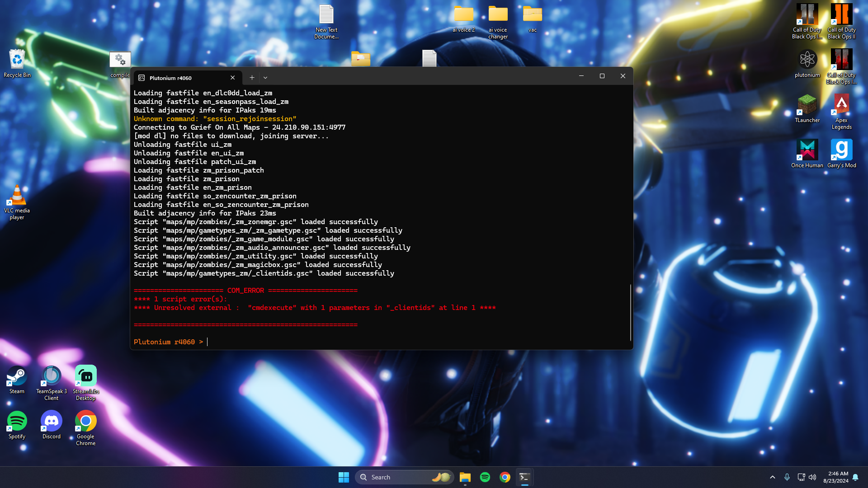
Task: Select the compile batch file icon
Action: click(x=120, y=64)
